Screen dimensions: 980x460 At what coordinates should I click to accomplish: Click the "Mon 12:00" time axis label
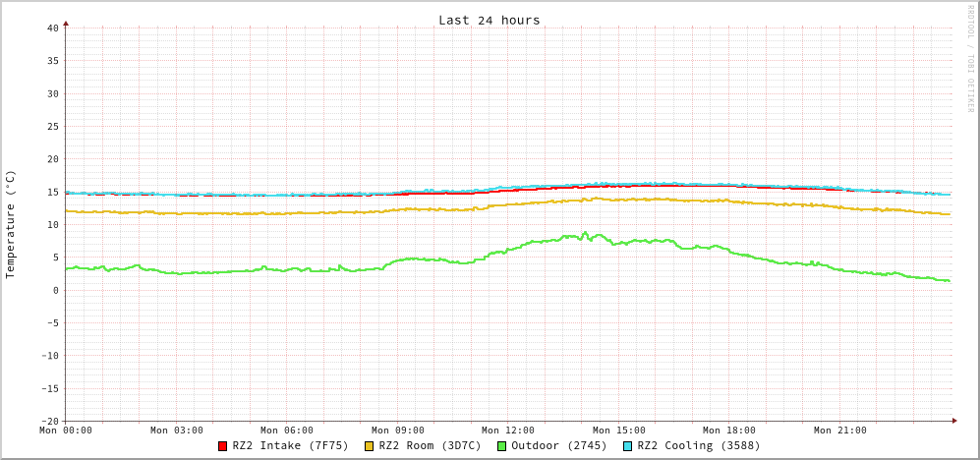tap(508, 431)
